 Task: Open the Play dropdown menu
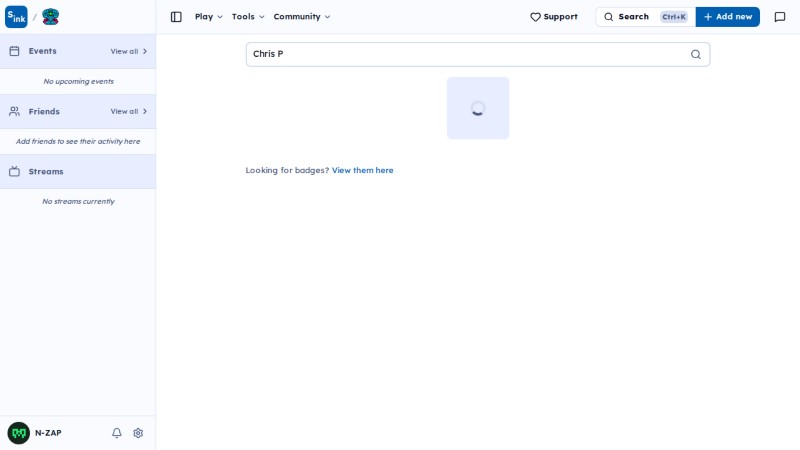click(x=209, y=17)
